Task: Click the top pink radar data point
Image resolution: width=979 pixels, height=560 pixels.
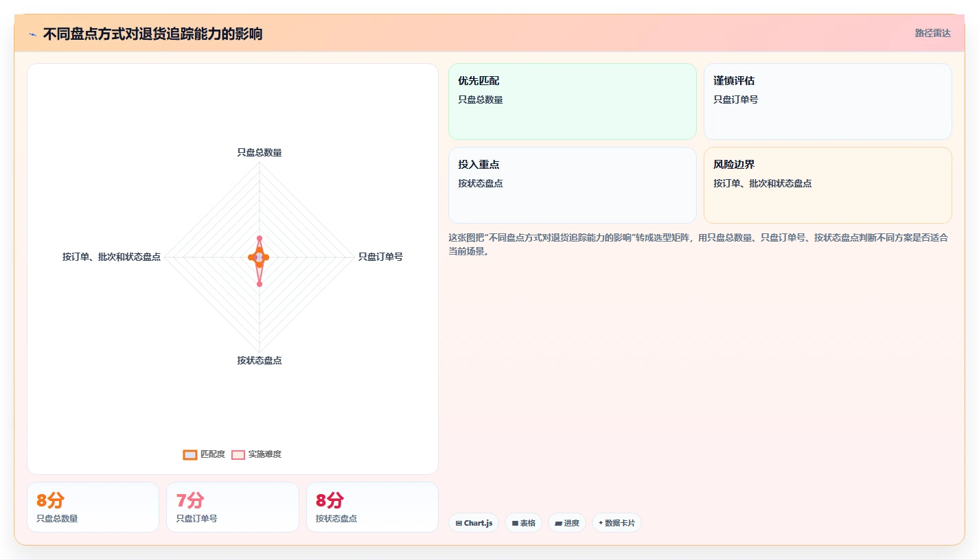Action: [x=260, y=238]
